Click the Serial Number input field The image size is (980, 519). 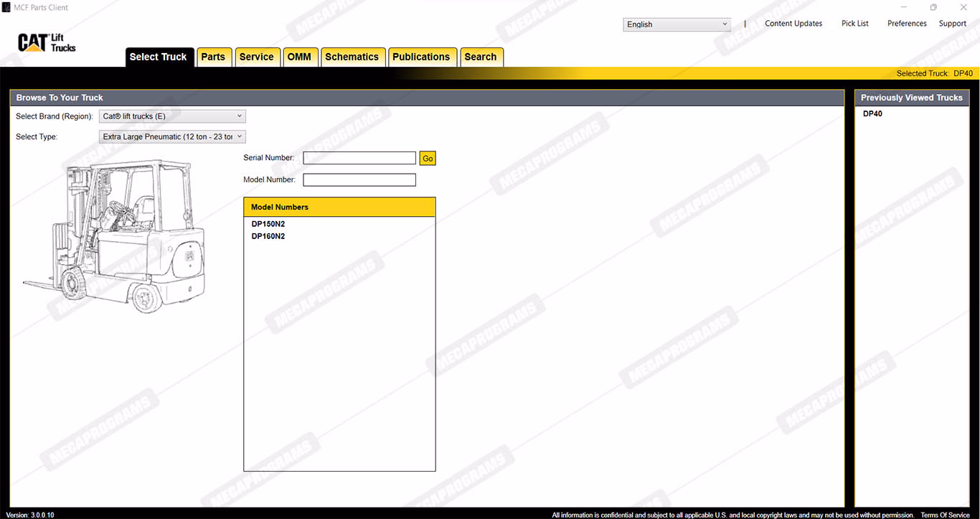pyautogui.click(x=359, y=158)
